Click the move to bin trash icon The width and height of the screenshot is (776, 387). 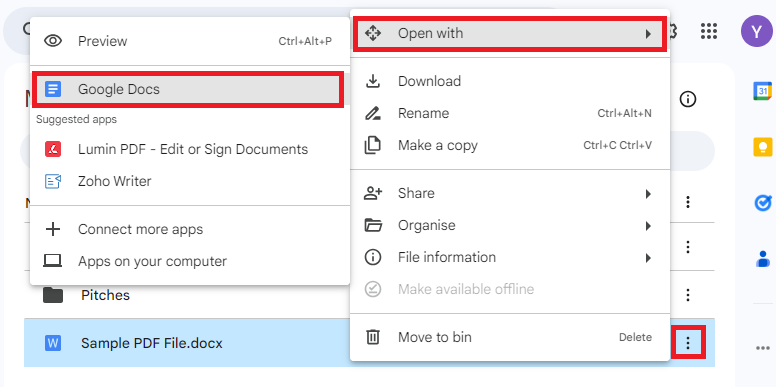pos(373,338)
